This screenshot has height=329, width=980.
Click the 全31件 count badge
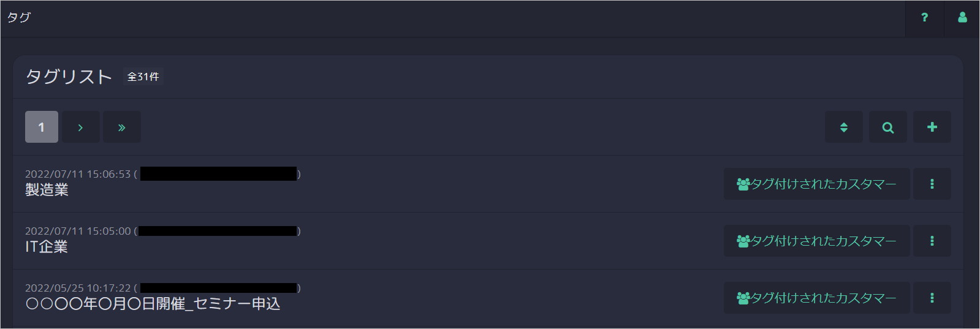pos(143,77)
